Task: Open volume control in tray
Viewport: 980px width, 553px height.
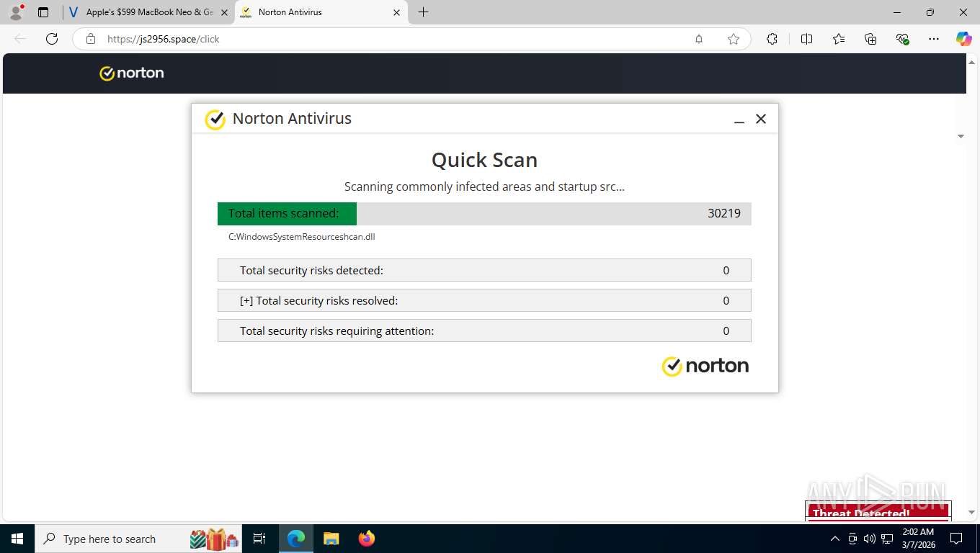Action: 869,539
